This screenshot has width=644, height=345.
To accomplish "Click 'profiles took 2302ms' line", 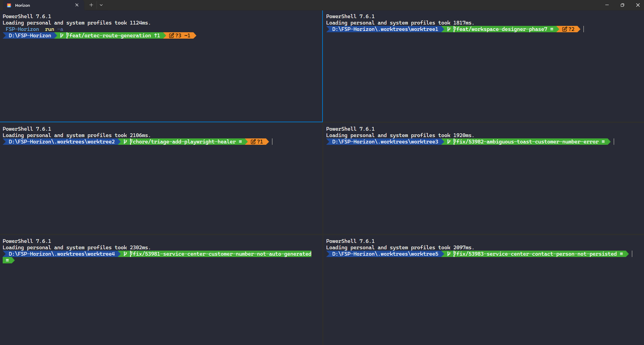I will point(77,248).
